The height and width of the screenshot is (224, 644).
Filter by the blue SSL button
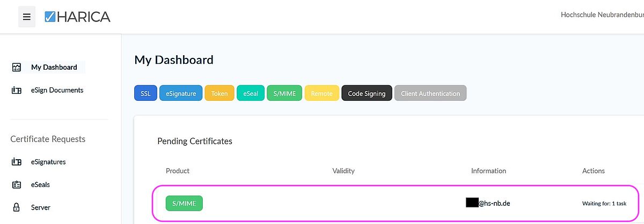tap(145, 93)
